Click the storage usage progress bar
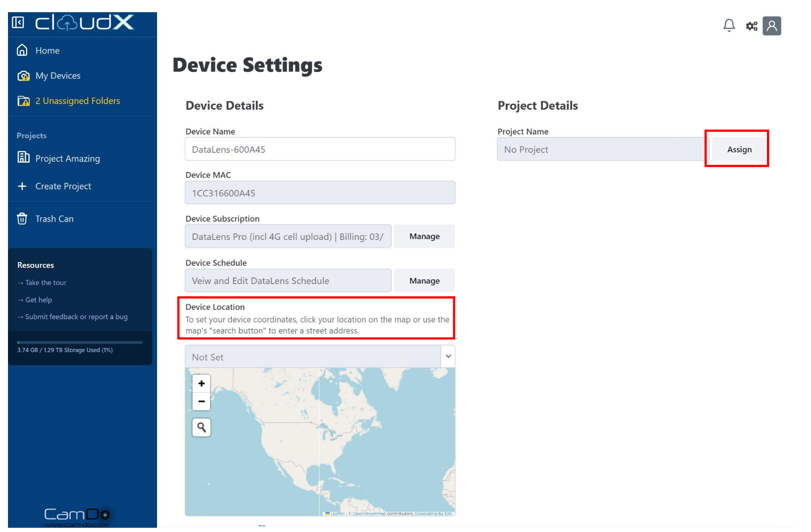 point(80,343)
